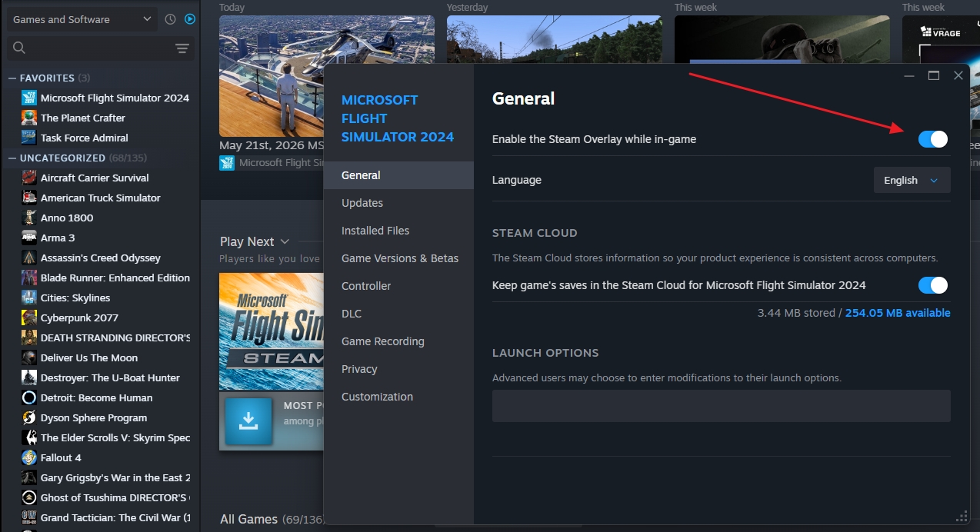Click the launch options input field

coord(722,406)
